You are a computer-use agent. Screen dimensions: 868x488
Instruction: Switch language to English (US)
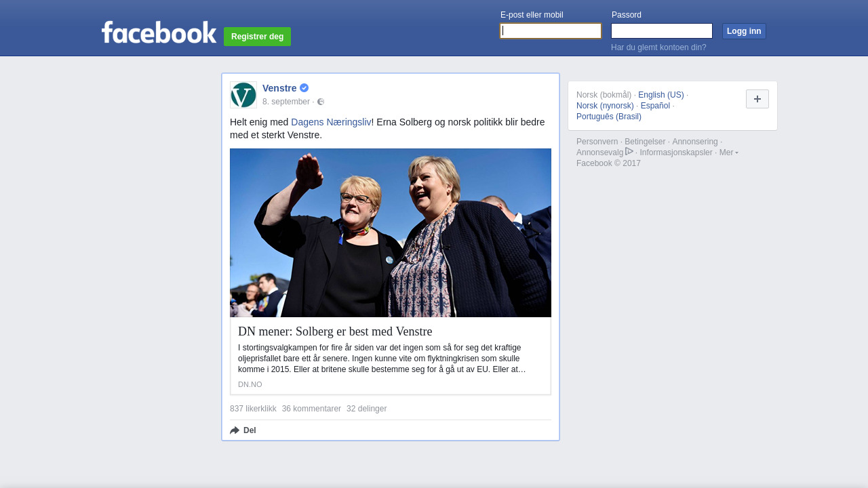pyautogui.click(x=661, y=95)
